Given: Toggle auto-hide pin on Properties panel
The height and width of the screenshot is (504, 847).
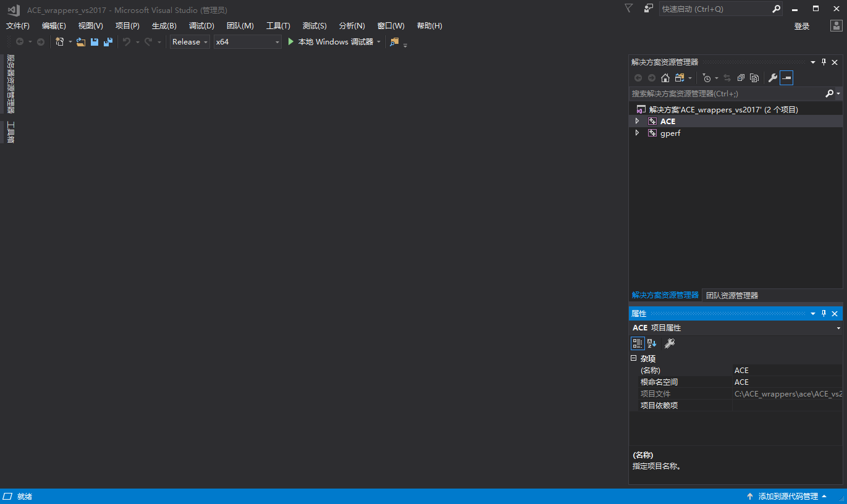Looking at the screenshot, I should pyautogui.click(x=824, y=313).
